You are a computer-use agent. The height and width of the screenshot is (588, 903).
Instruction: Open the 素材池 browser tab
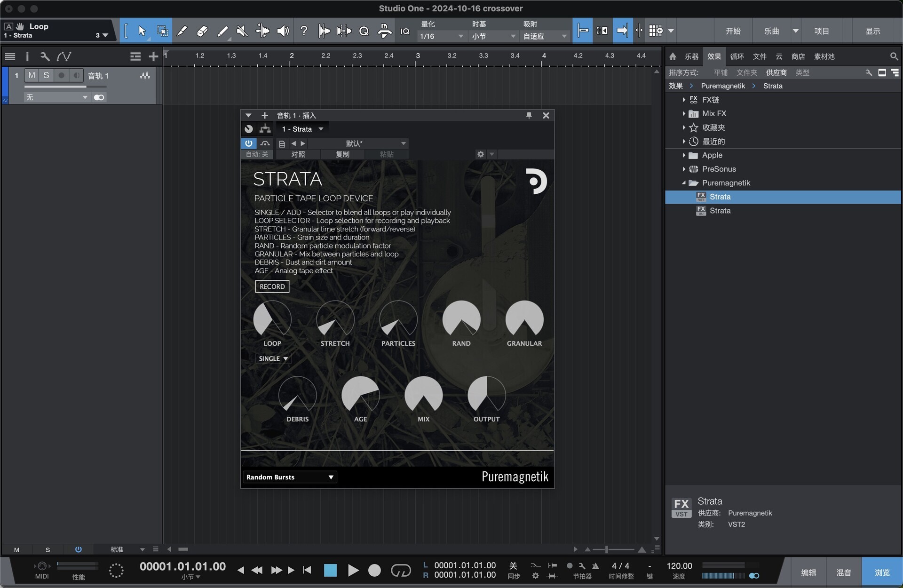pos(824,56)
